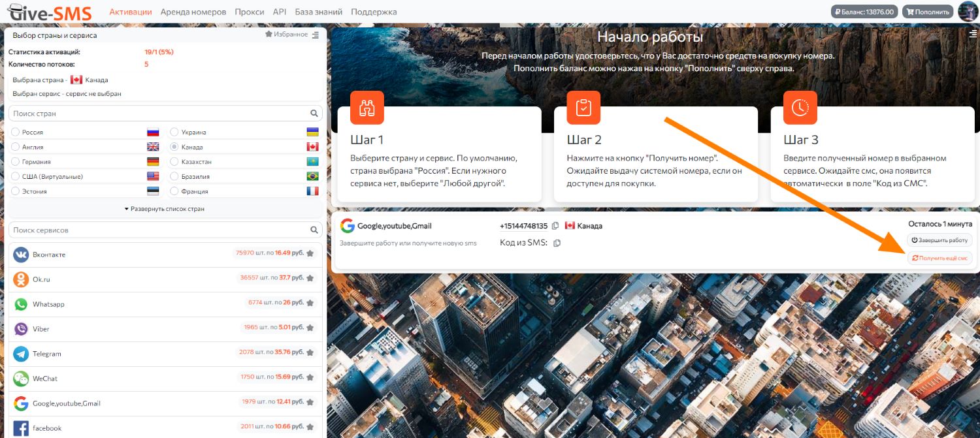Click the Пополнить balance button

point(928,12)
